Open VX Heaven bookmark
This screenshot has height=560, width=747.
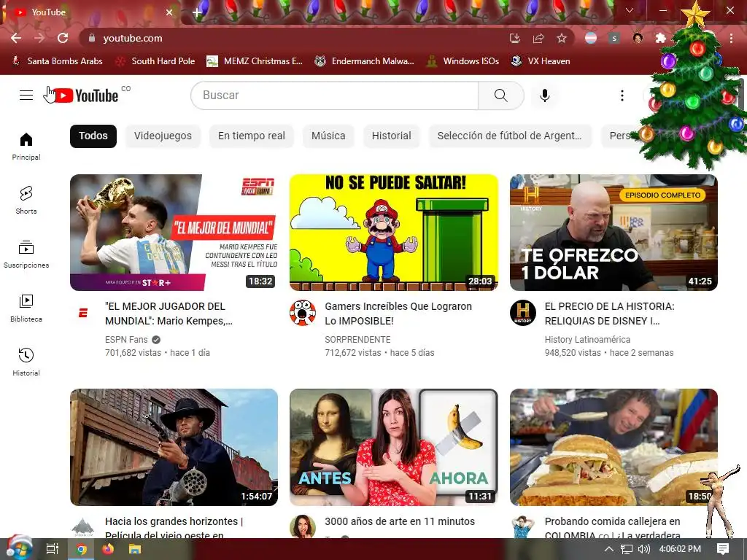[541, 61]
